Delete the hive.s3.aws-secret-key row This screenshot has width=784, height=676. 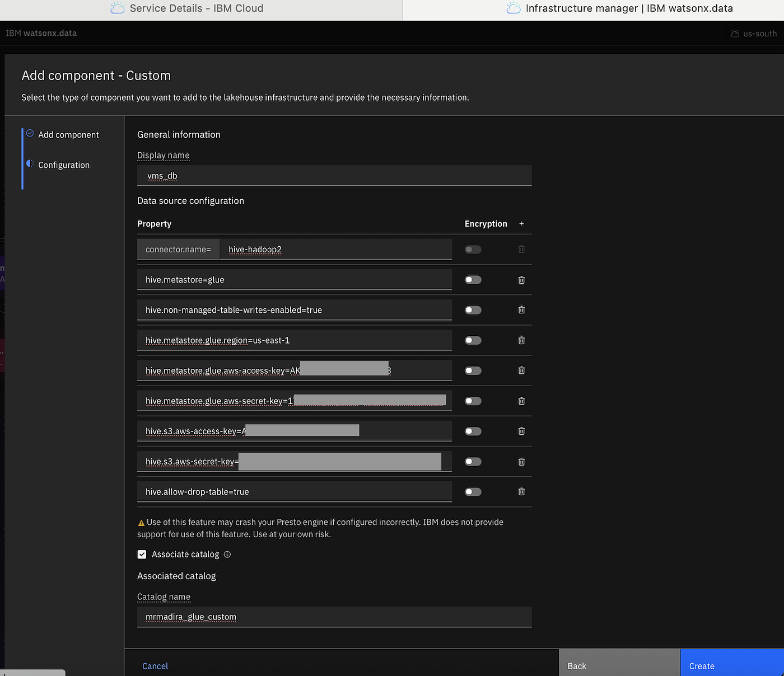point(521,462)
